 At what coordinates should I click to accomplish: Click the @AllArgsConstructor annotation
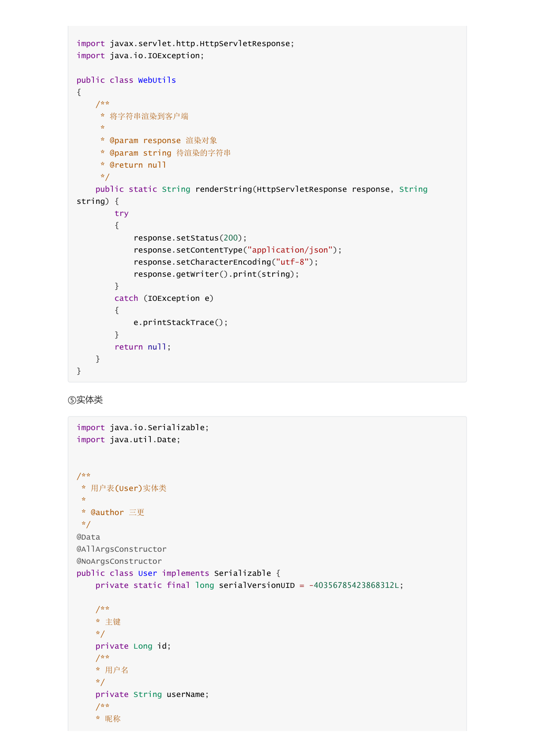click(x=121, y=549)
